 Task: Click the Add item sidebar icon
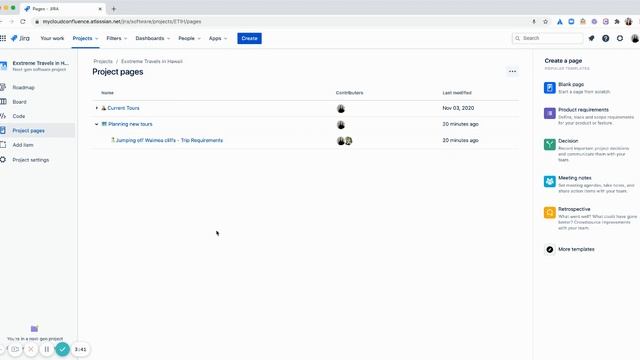3,145
